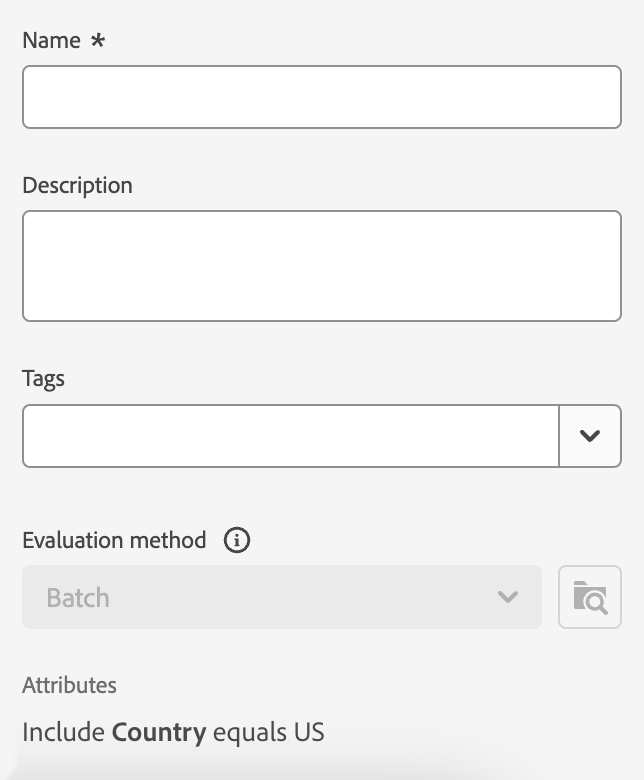Click the equals operator in the rule
Screen dimensions: 644x780
pyautogui.click(x=250, y=732)
